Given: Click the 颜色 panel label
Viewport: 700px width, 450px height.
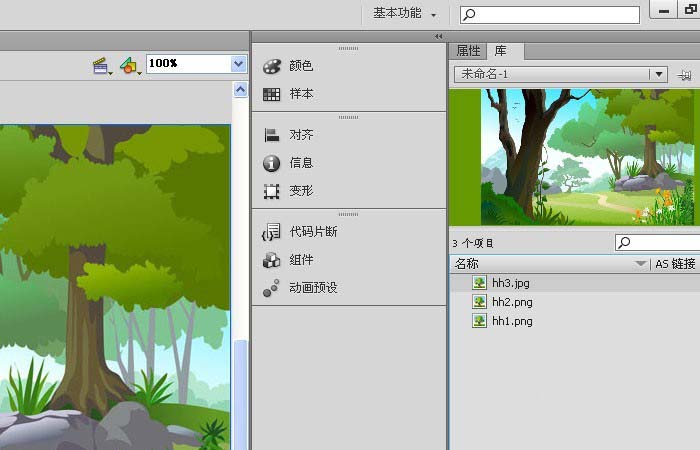Looking at the screenshot, I should pyautogui.click(x=301, y=66).
